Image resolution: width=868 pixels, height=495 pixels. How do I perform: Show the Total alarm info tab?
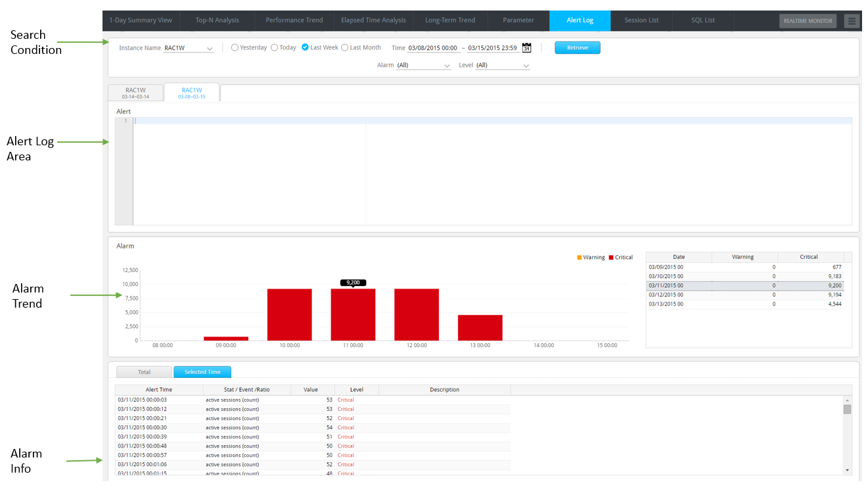coord(144,372)
